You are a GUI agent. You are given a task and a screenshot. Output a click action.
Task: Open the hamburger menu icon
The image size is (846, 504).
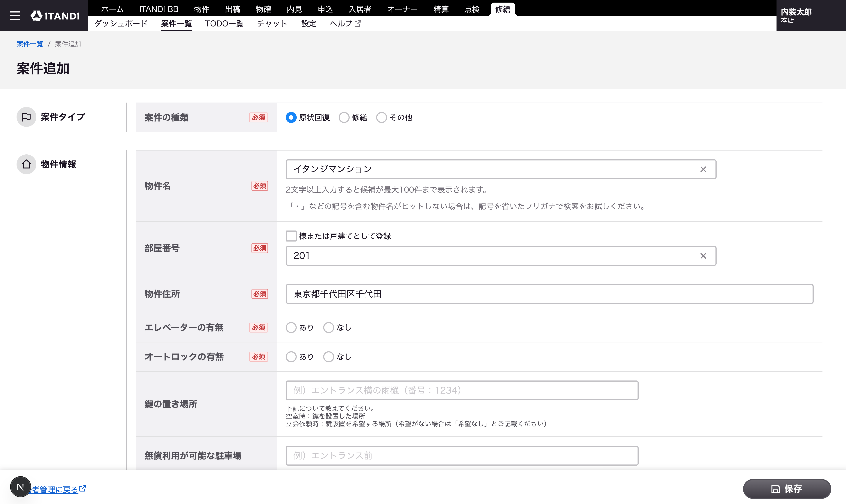[x=15, y=16]
